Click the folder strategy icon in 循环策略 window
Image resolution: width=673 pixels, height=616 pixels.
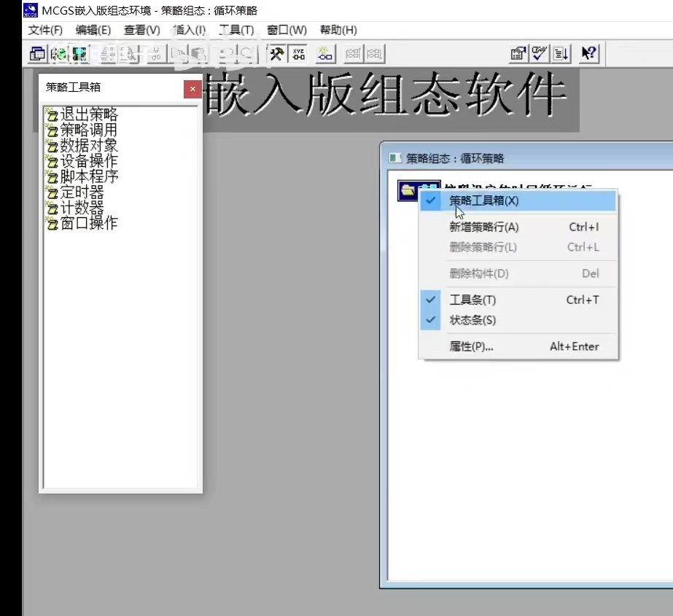(409, 191)
